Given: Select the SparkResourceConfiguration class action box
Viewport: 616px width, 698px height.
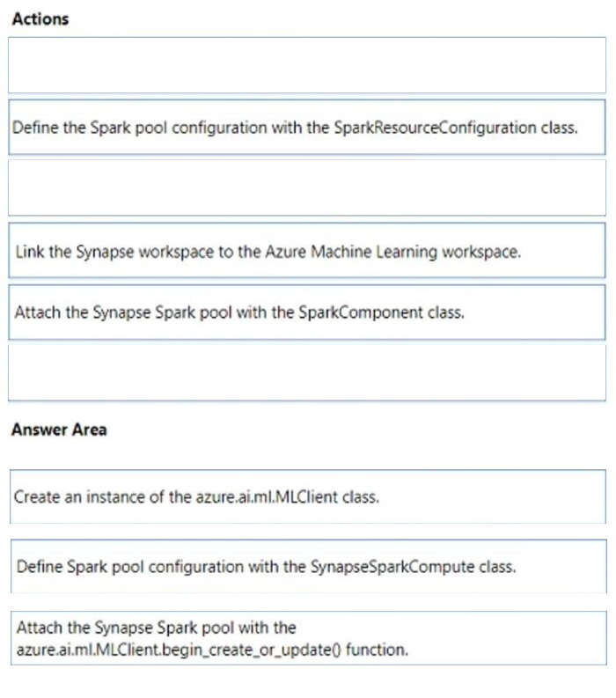Looking at the screenshot, I should 307,128.
